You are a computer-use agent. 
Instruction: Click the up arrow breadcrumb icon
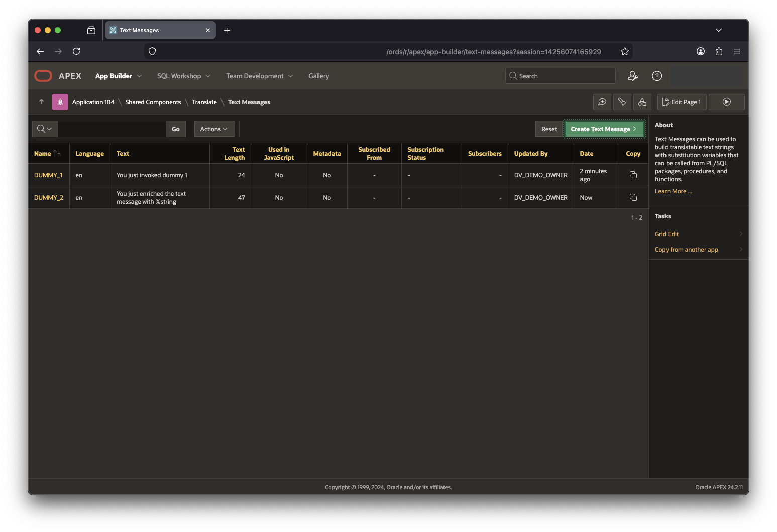[x=41, y=102]
